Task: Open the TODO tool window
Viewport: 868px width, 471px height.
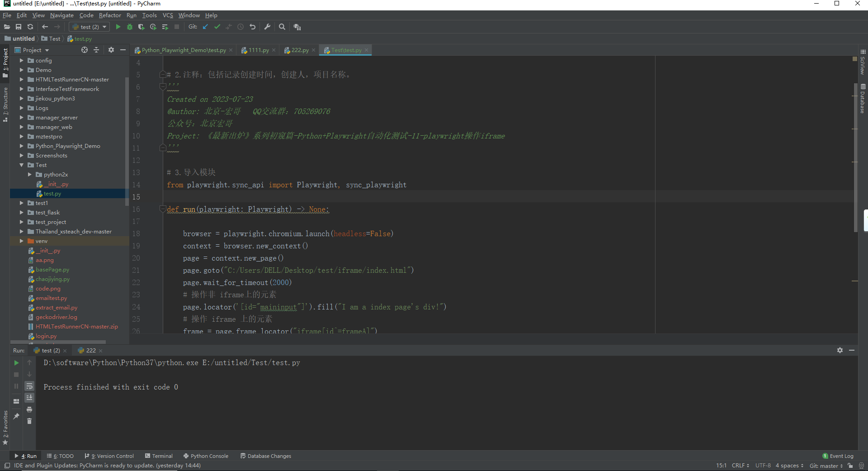Action: coord(60,456)
